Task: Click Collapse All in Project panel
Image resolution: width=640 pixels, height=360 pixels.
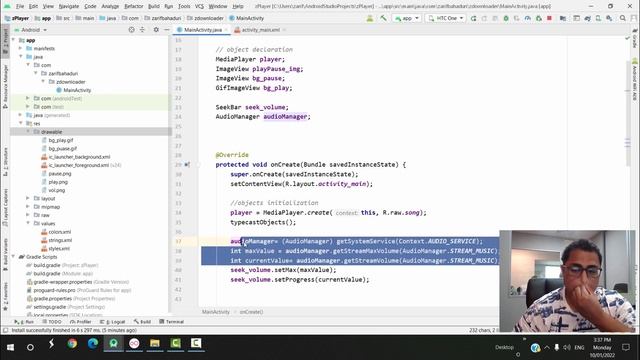Action: [142, 30]
